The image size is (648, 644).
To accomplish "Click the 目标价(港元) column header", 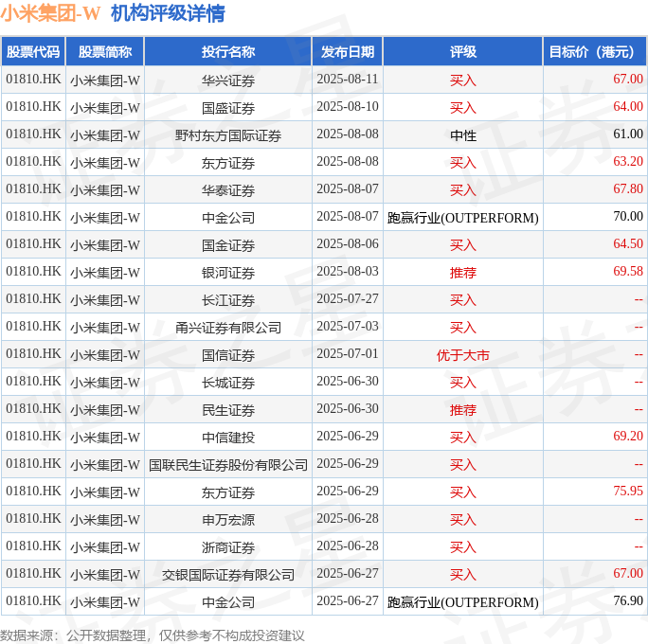I will pyautogui.click(x=594, y=52).
